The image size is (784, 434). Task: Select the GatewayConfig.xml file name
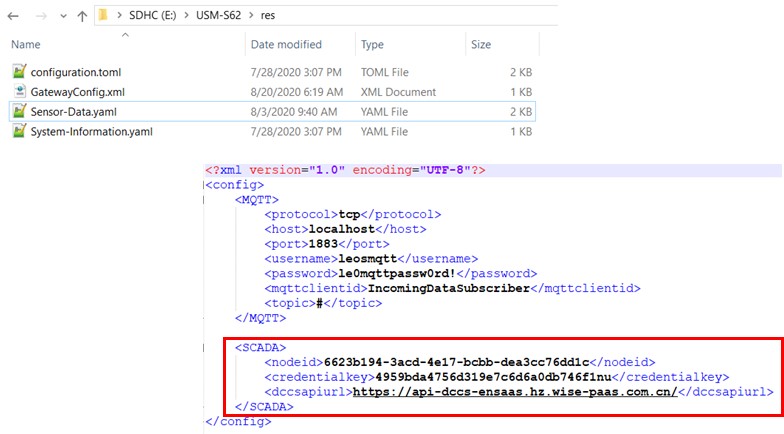point(78,91)
